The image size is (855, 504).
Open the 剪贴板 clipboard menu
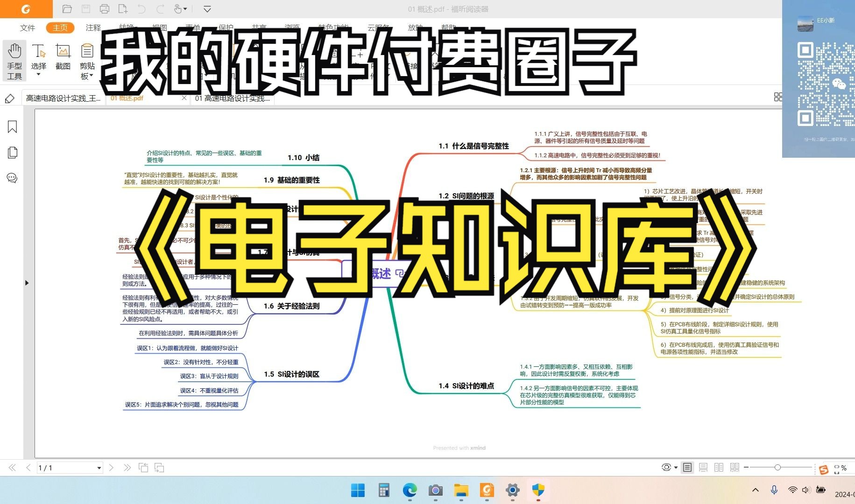coord(87,61)
